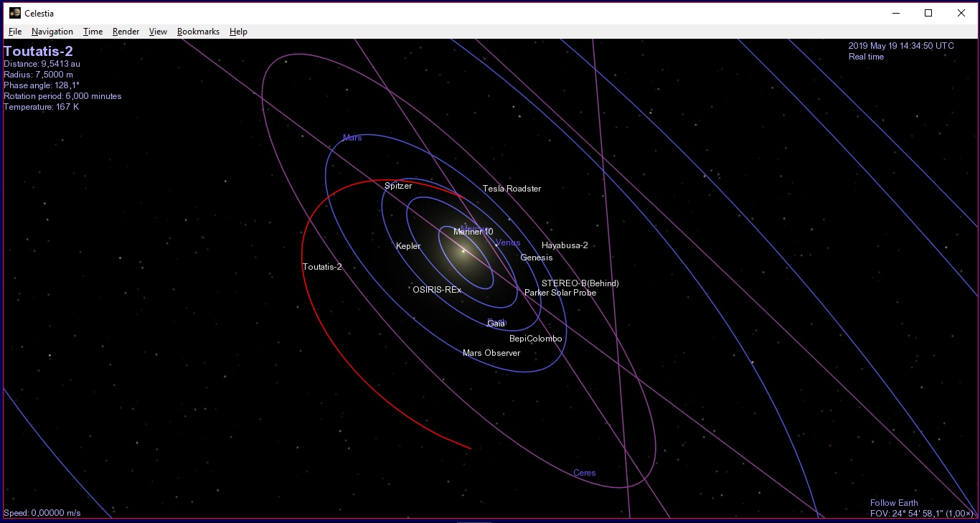Click the Ceres orbit label
The width and height of the screenshot is (980, 523).
[x=585, y=473]
